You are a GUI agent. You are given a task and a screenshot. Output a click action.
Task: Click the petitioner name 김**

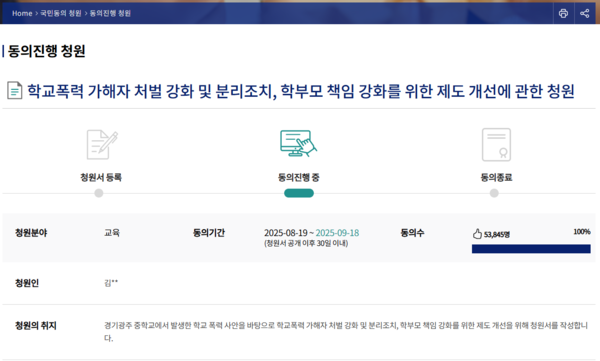[x=111, y=283]
